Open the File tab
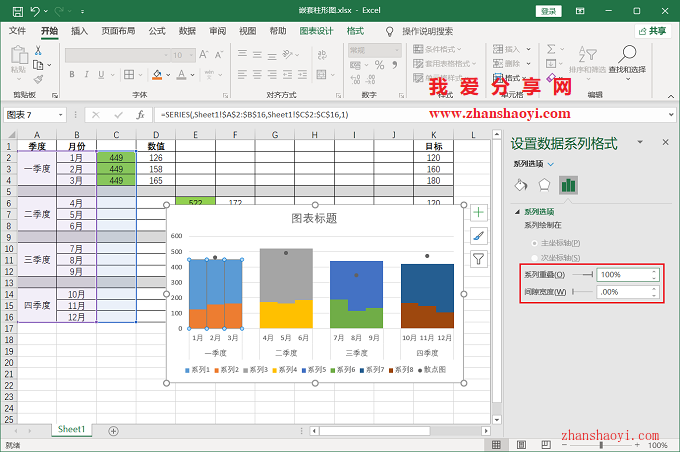The height and width of the screenshot is (452, 680). click(17, 31)
